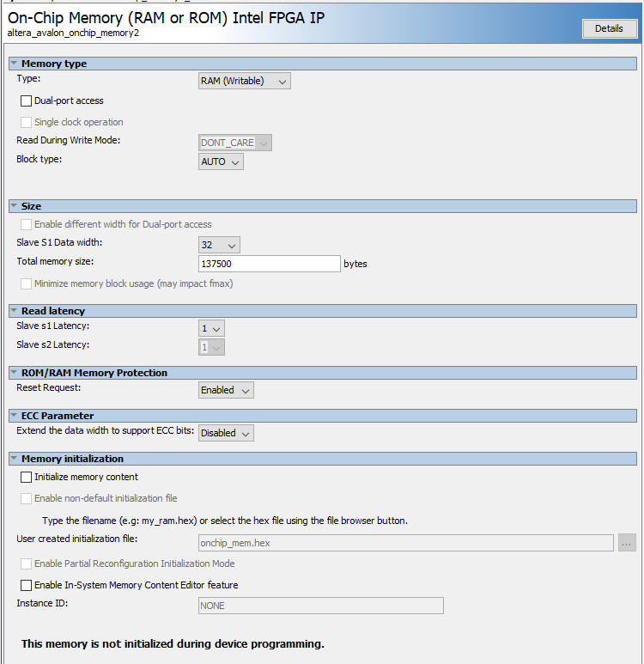This screenshot has height=664, width=644.
Task: Toggle Enable different width for Dual-port access
Action: coord(27,224)
